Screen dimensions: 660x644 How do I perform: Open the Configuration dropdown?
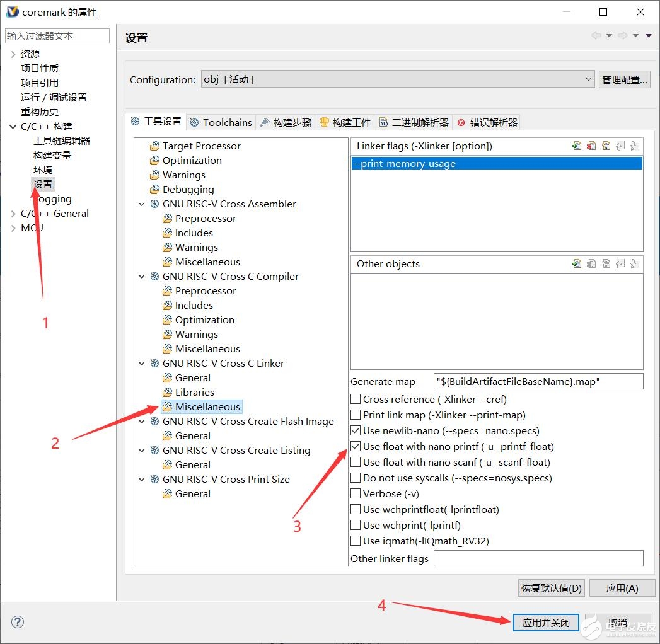coord(398,79)
